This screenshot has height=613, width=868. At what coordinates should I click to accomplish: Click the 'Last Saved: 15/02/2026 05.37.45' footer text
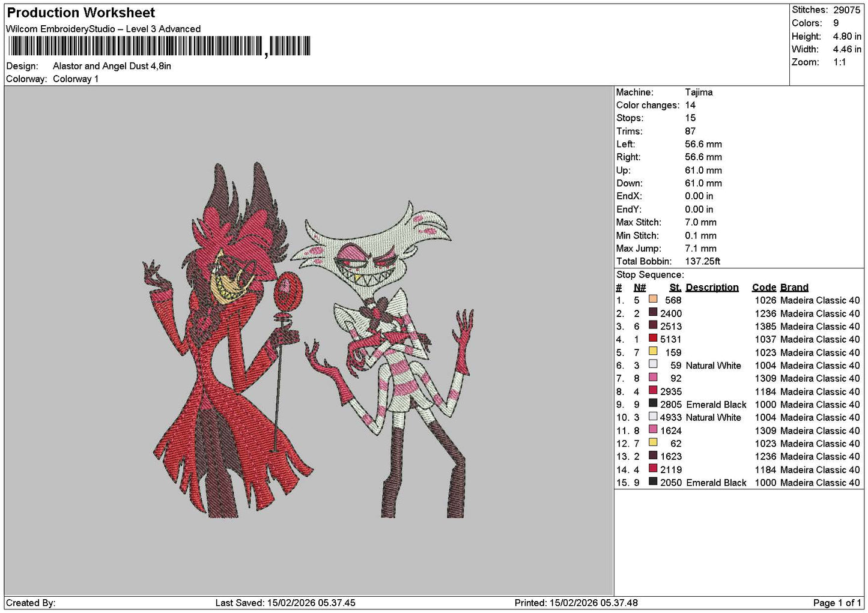(x=285, y=603)
